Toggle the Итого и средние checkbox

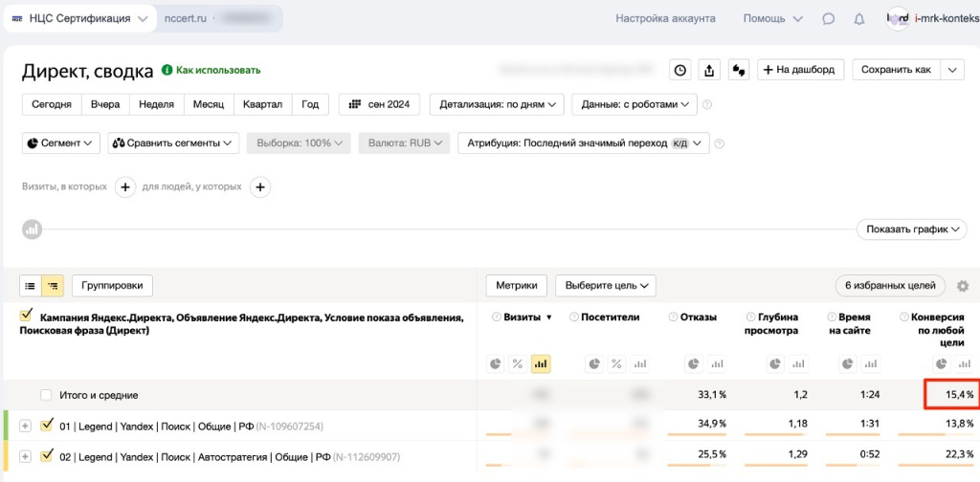[46, 395]
